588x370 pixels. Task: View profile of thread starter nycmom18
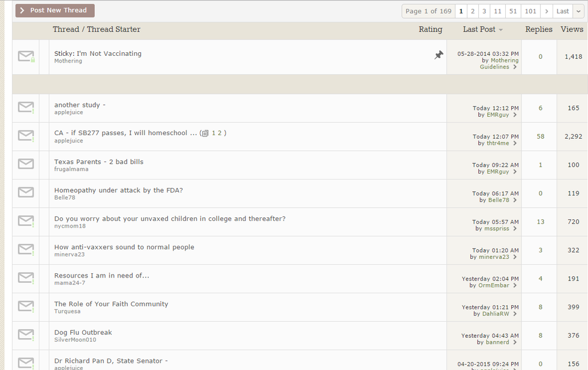pyautogui.click(x=70, y=226)
